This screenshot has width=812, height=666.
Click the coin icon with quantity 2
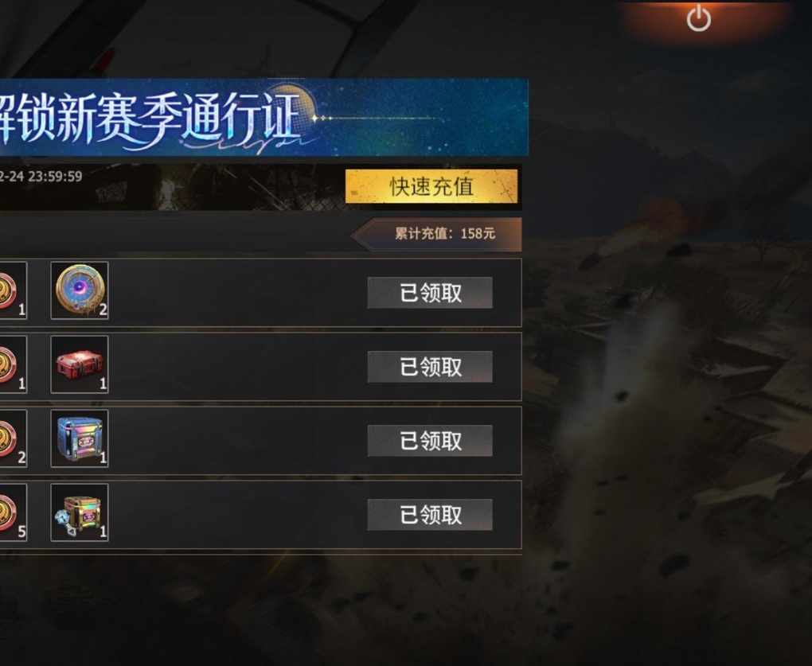[13, 438]
